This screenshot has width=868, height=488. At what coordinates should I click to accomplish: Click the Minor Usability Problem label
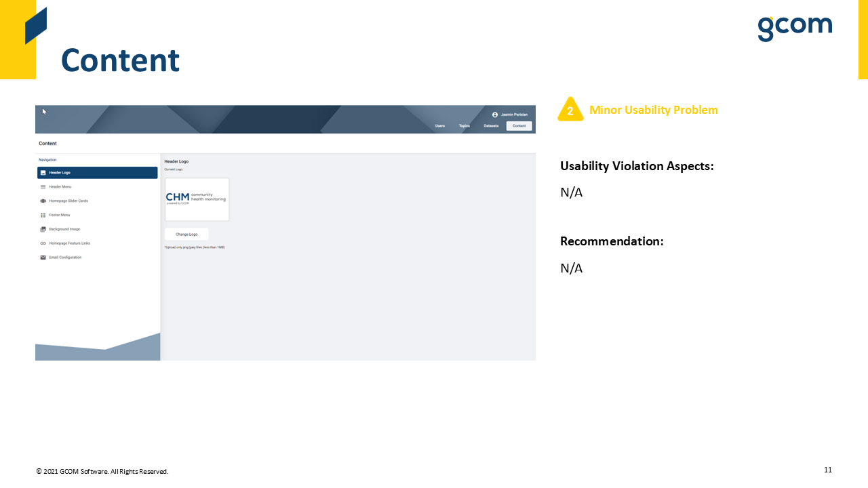tap(653, 110)
